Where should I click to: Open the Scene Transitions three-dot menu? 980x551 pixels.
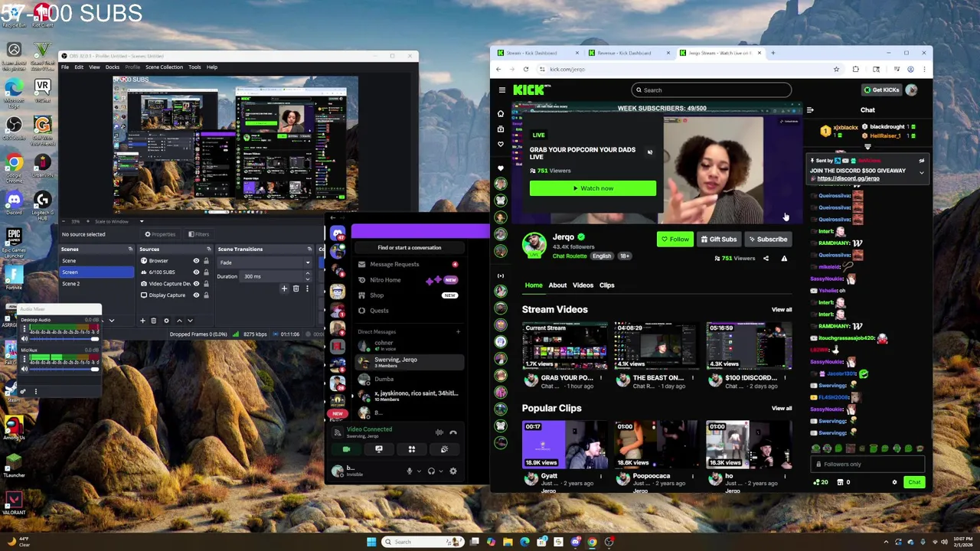pos(307,289)
